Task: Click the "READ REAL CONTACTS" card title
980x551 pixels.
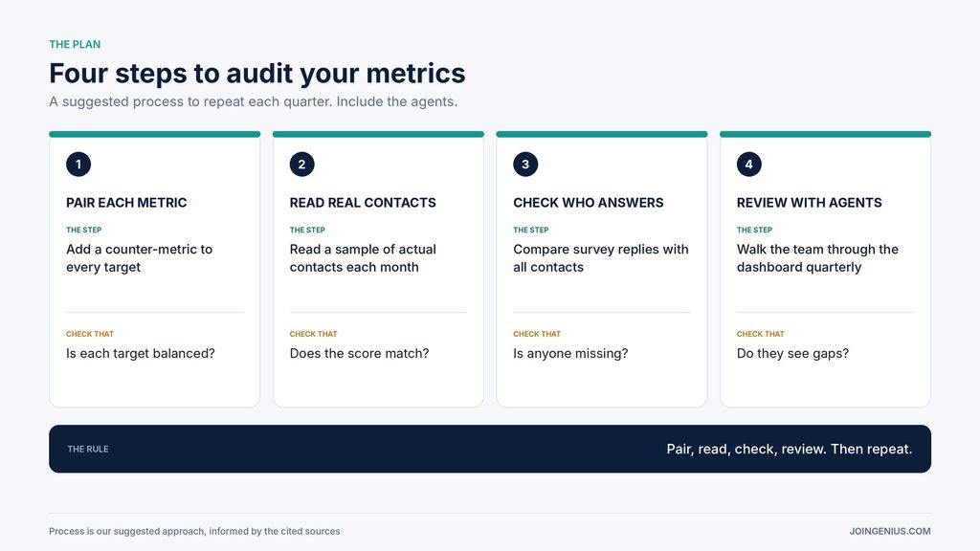Action: coord(363,203)
